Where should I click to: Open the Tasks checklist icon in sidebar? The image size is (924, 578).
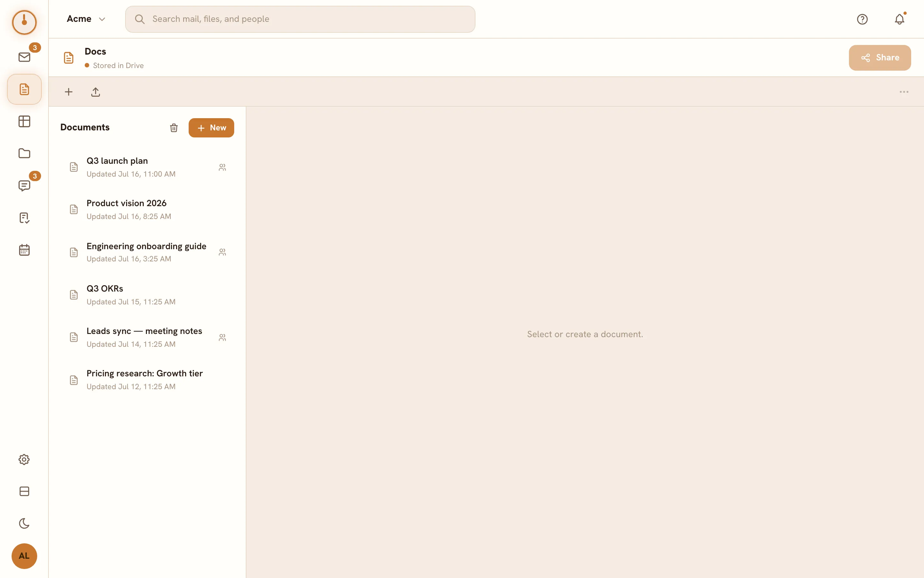[x=24, y=218]
